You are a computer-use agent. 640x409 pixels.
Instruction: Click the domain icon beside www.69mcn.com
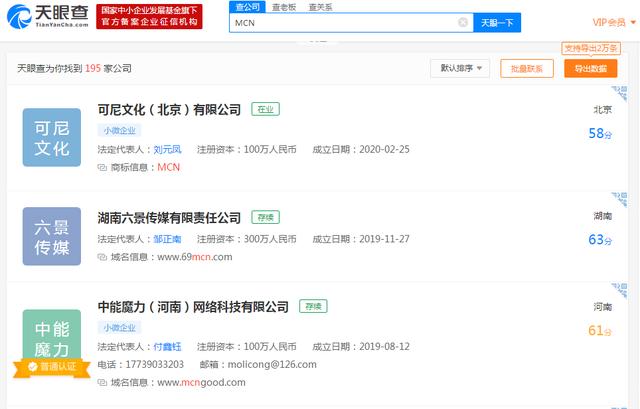pos(102,257)
